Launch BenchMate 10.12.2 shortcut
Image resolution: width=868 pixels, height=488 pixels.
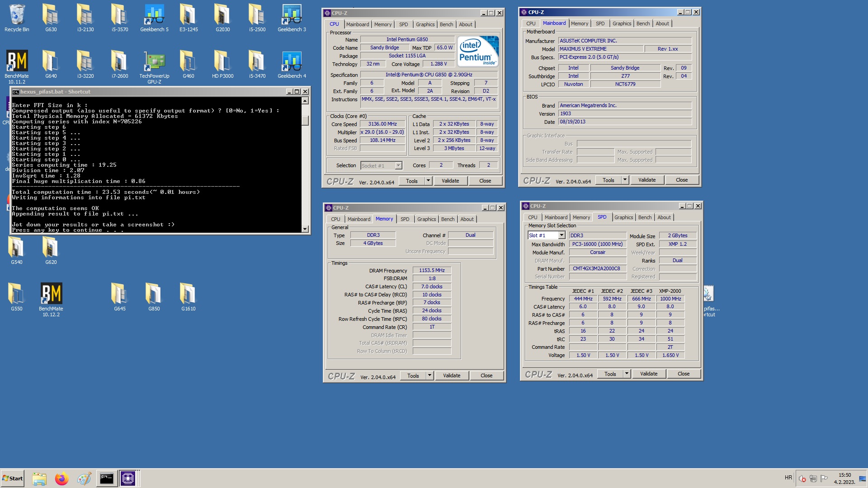point(51,300)
